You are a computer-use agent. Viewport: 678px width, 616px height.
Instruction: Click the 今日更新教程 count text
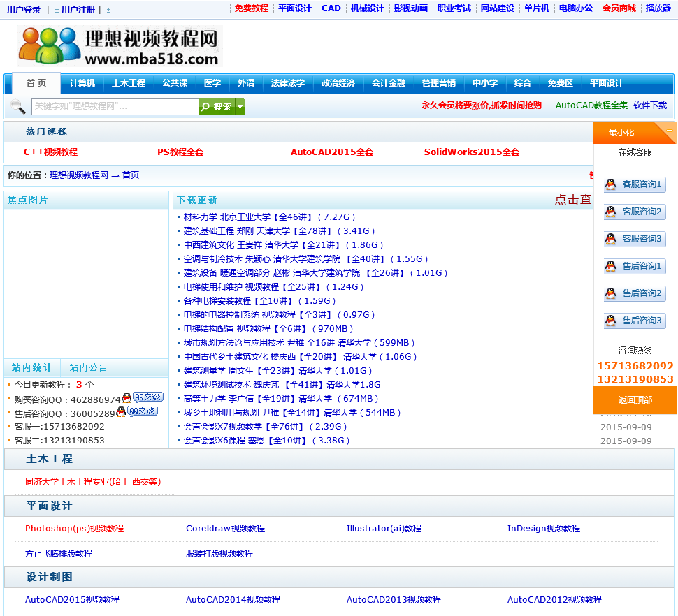54,384
